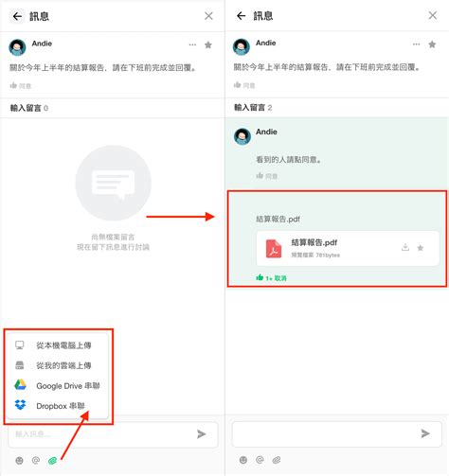Choose 從本機電腦上傳 upload option
This screenshot has width=449, height=476.
point(58,345)
